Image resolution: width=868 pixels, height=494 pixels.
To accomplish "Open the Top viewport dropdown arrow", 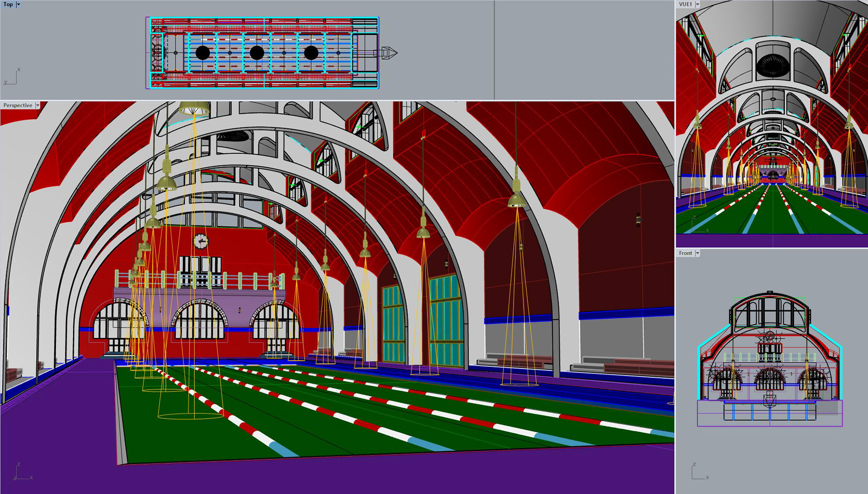I will click(19, 4).
